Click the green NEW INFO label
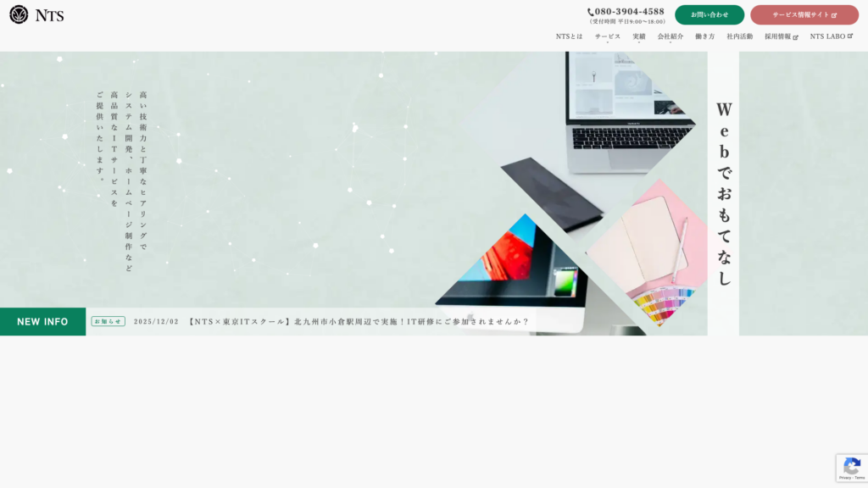The width and height of the screenshot is (868, 488). click(42, 322)
